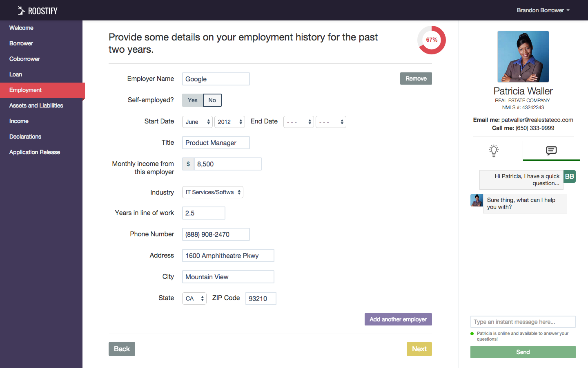Open the Start Date month dropdown

(197, 121)
